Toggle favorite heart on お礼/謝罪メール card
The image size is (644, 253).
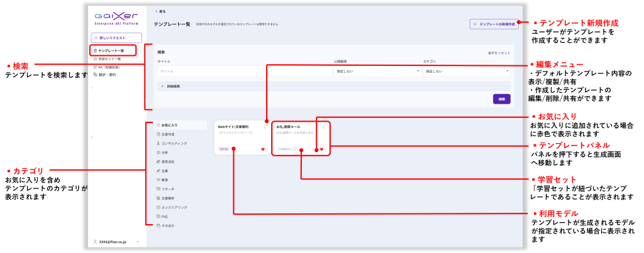(321, 149)
